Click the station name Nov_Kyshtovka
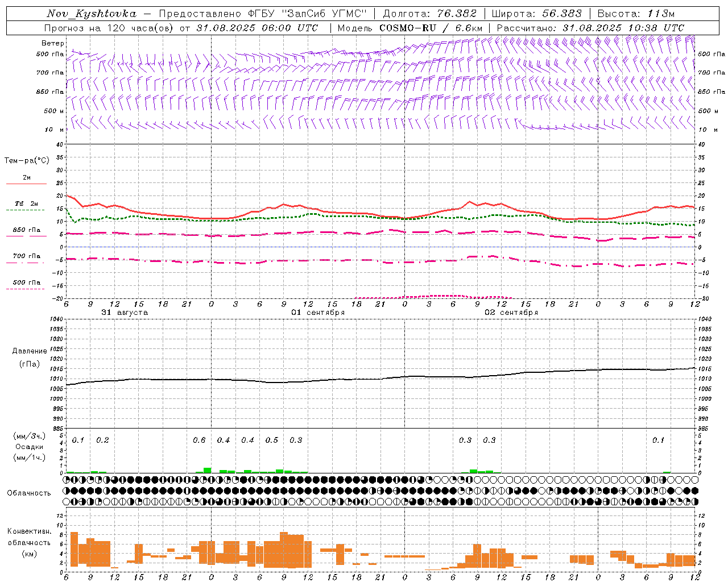Viewport: 728px width, 582px height. click(x=92, y=14)
